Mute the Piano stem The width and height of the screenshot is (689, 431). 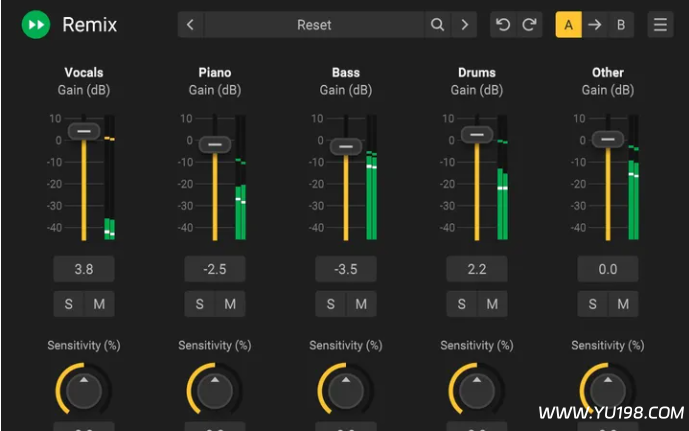click(x=230, y=304)
